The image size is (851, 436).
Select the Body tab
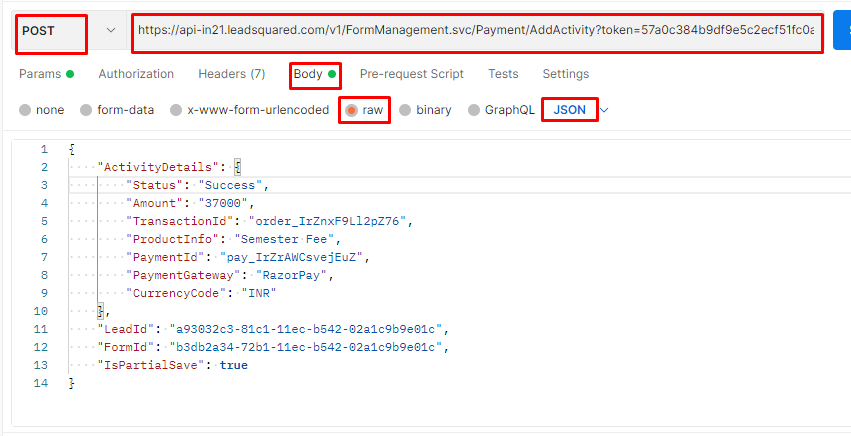click(x=315, y=74)
